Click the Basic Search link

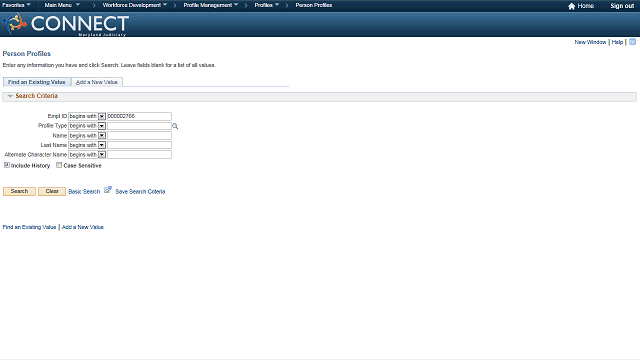pyautogui.click(x=84, y=191)
